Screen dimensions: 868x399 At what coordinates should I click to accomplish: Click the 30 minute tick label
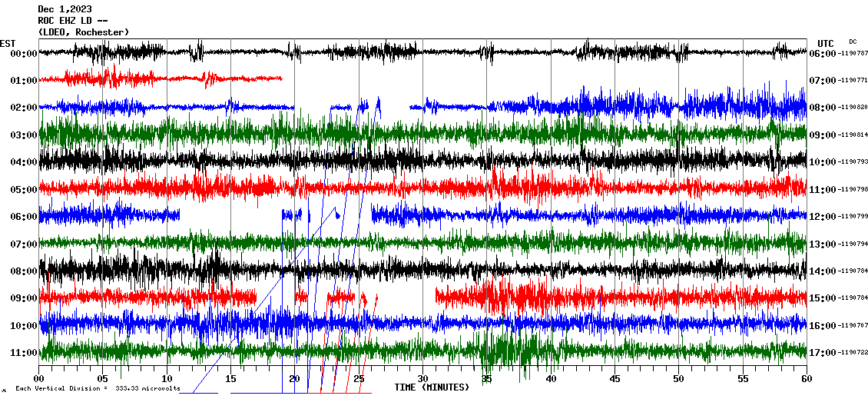tap(423, 379)
